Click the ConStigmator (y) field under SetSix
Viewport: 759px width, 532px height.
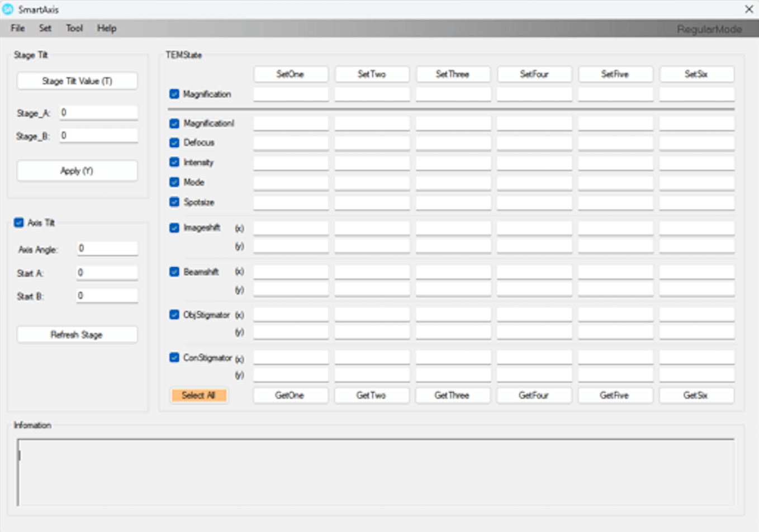696,375
